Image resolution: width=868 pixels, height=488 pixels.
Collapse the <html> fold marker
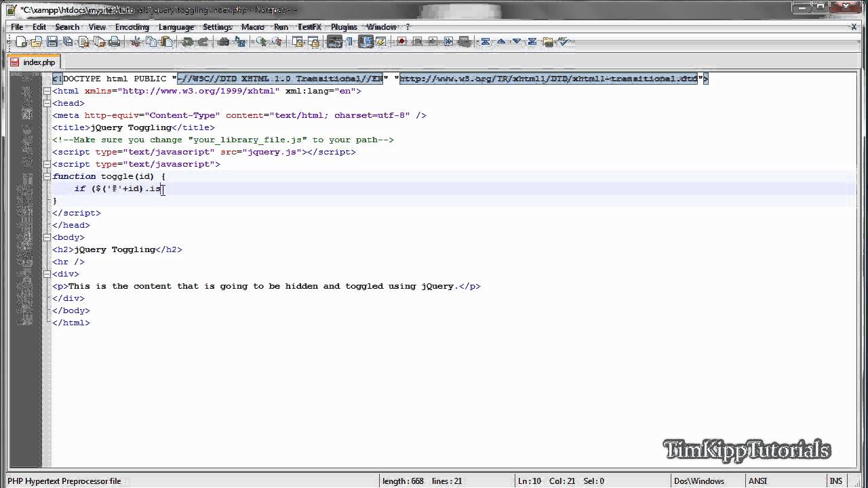click(47, 91)
